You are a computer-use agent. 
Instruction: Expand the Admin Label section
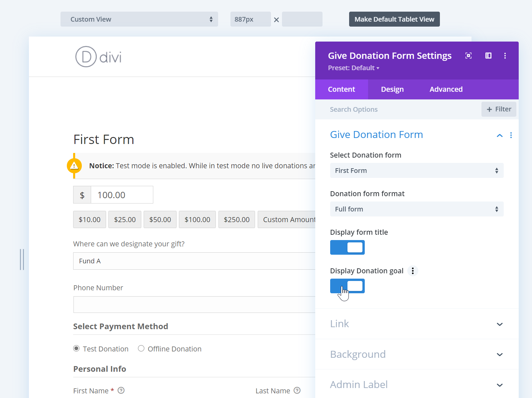point(417,385)
